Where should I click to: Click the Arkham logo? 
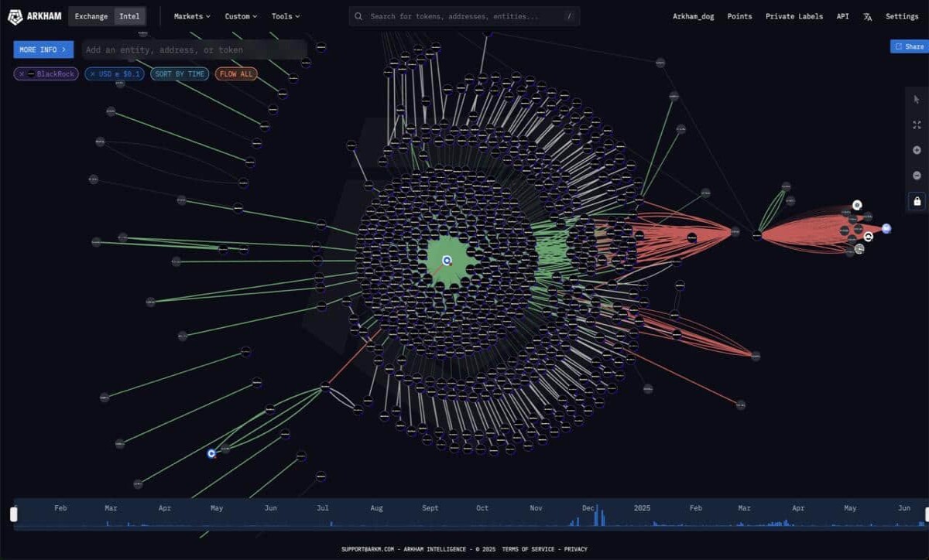tap(35, 16)
